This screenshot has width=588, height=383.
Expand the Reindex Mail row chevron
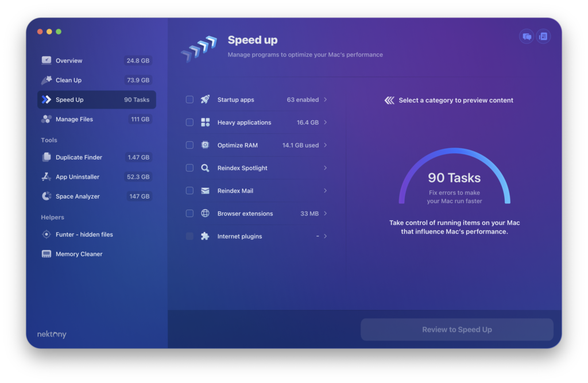click(x=325, y=191)
